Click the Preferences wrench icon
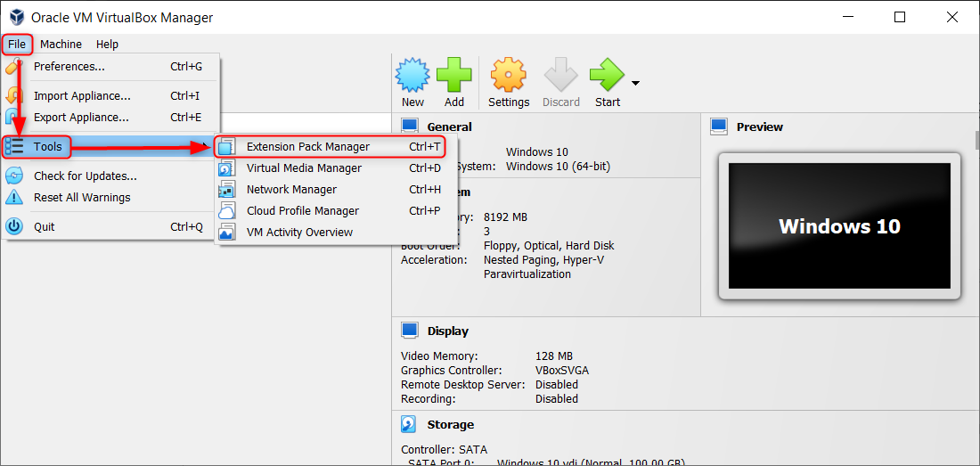The width and height of the screenshot is (980, 466). point(13,66)
